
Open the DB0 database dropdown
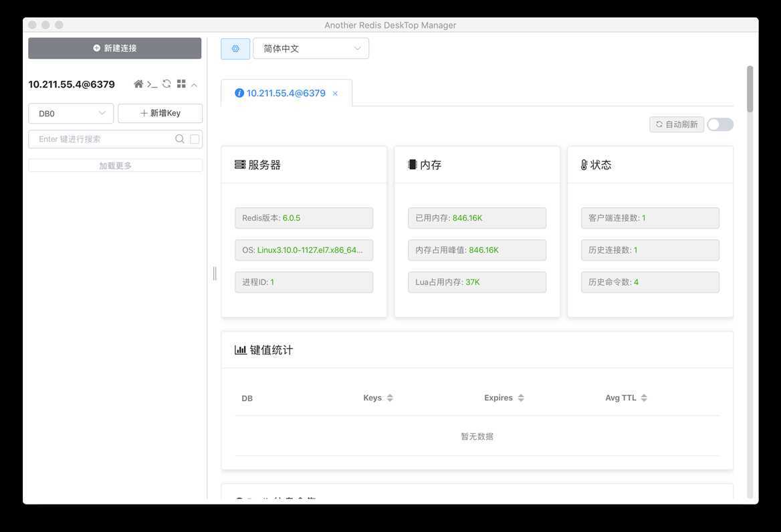point(71,114)
